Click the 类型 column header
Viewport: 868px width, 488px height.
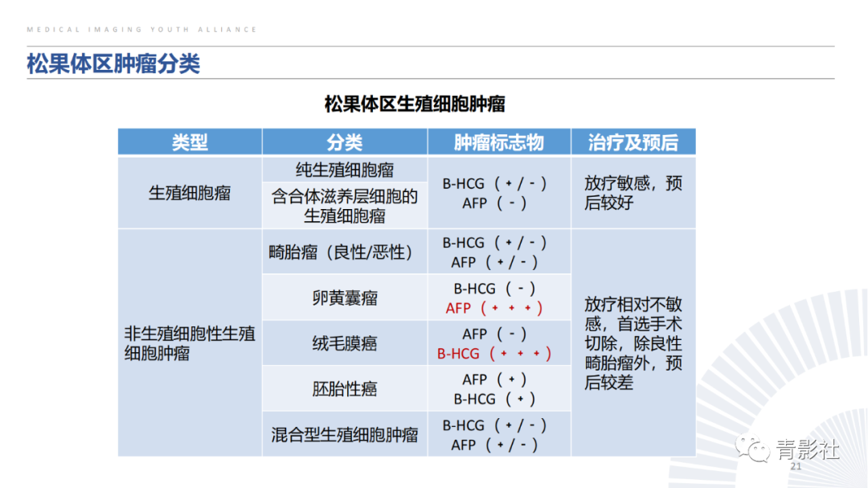coord(190,142)
